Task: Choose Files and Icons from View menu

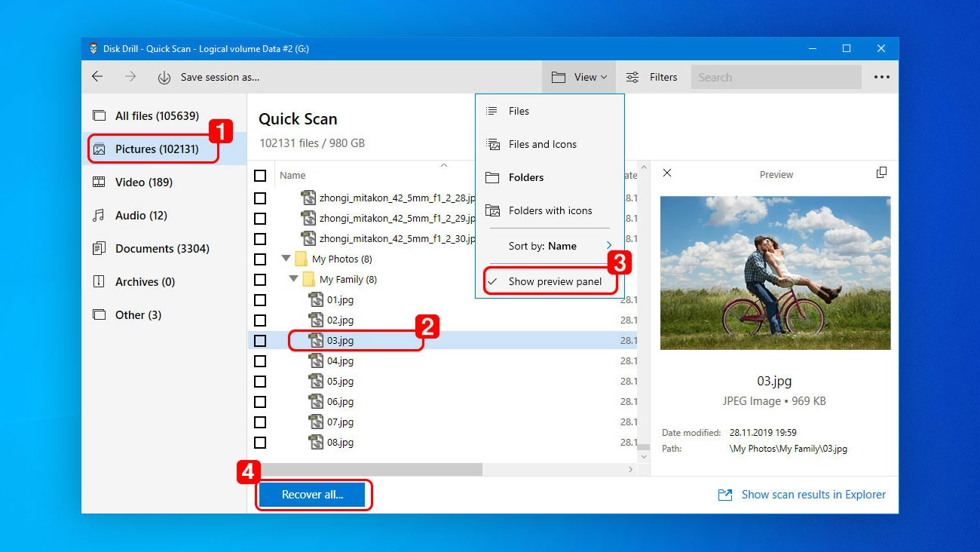Action: pos(550,144)
